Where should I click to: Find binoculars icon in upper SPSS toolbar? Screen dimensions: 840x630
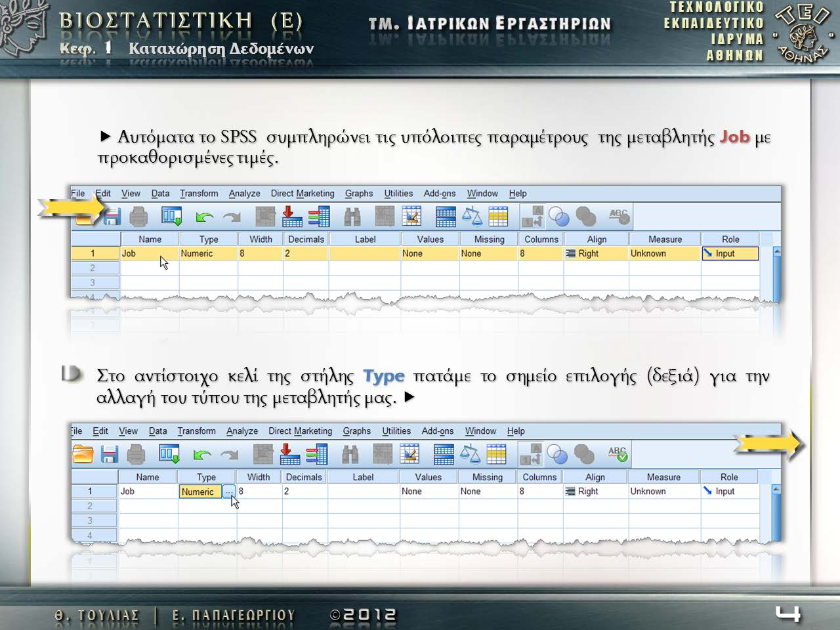coord(352,216)
